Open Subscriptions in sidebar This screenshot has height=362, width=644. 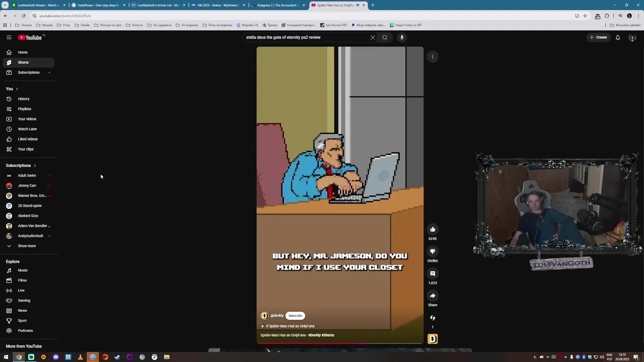pyautogui.click(x=28, y=72)
